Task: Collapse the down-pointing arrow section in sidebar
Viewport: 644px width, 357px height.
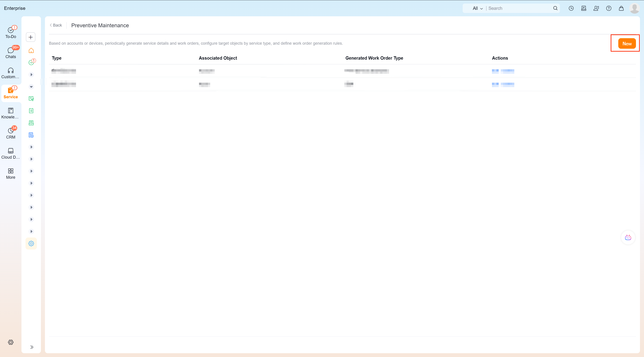Action: [x=31, y=87]
